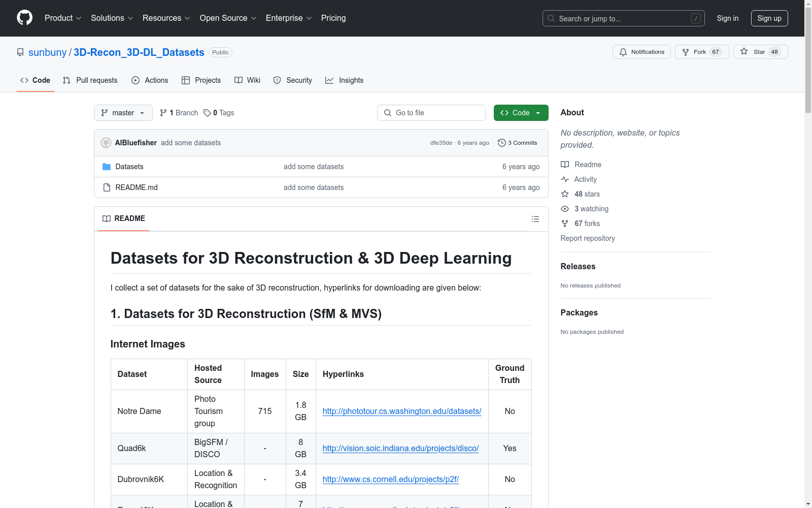
Task: Click the branch icon next to 1 Branch
Action: click(x=163, y=113)
